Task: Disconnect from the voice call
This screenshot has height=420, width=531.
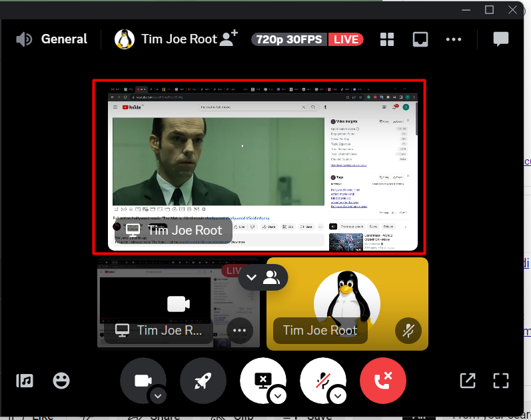Action: point(383,381)
